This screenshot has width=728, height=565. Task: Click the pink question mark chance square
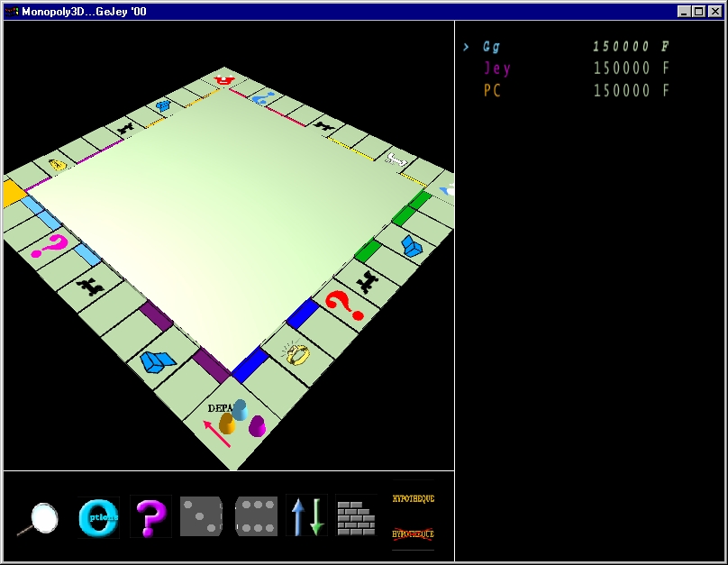point(50,244)
